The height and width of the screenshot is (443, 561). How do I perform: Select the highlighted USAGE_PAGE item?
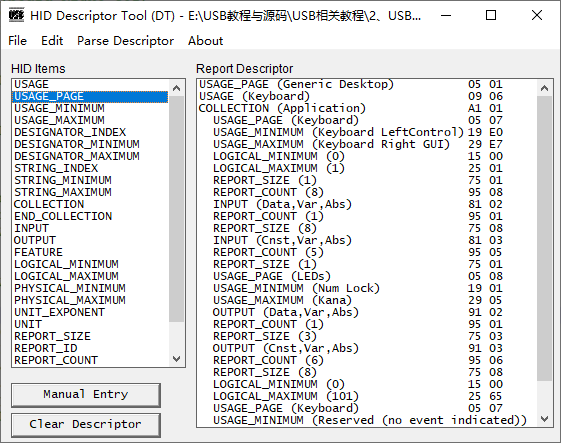pos(90,97)
